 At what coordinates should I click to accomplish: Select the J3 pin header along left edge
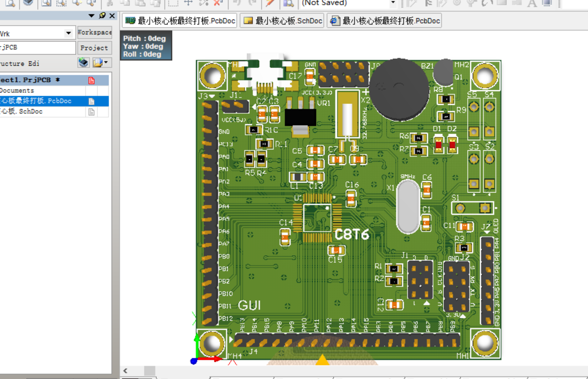[x=211, y=213]
